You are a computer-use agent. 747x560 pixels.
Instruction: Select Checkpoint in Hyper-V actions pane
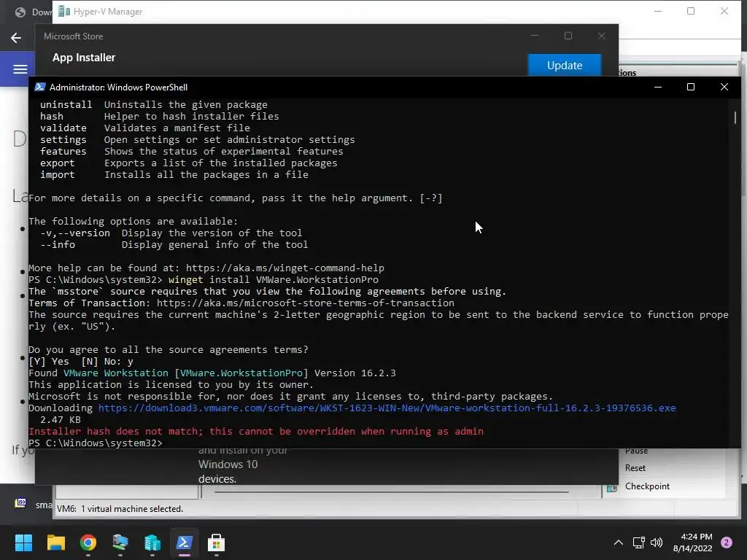[x=648, y=486]
